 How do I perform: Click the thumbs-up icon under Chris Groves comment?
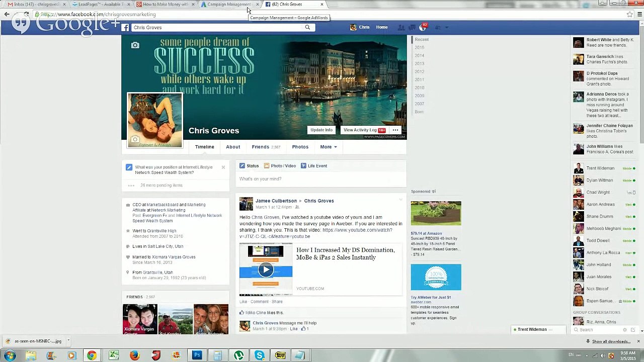tap(303, 329)
